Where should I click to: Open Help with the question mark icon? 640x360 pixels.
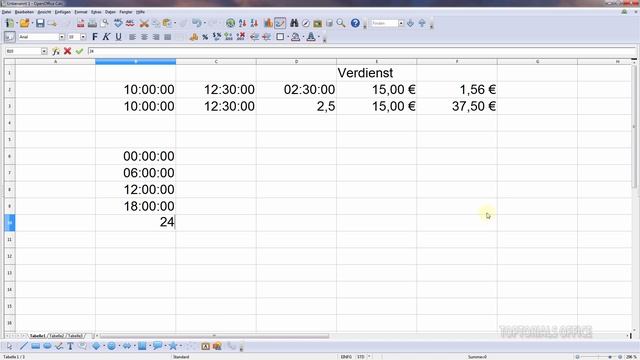(x=355, y=23)
